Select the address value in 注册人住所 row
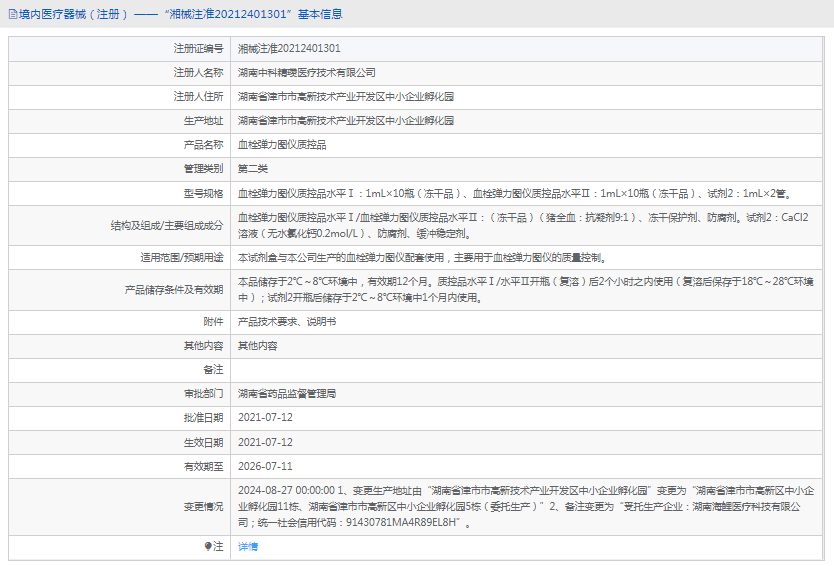834x566 pixels. tap(346, 96)
